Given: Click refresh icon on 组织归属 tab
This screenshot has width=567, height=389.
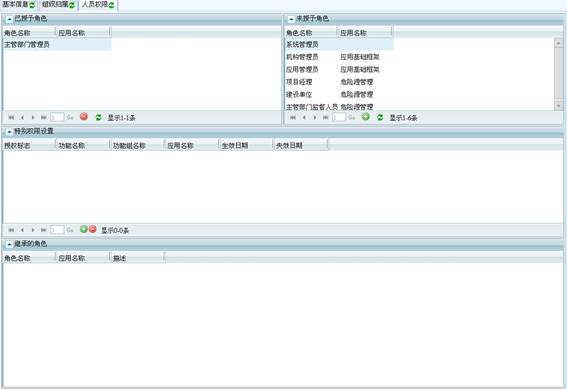Looking at the screenshot, I should [x=72, y=5].
